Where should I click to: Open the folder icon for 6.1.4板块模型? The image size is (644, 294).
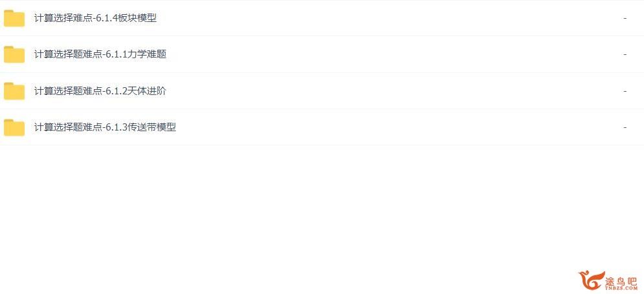(x=14, y=18)
